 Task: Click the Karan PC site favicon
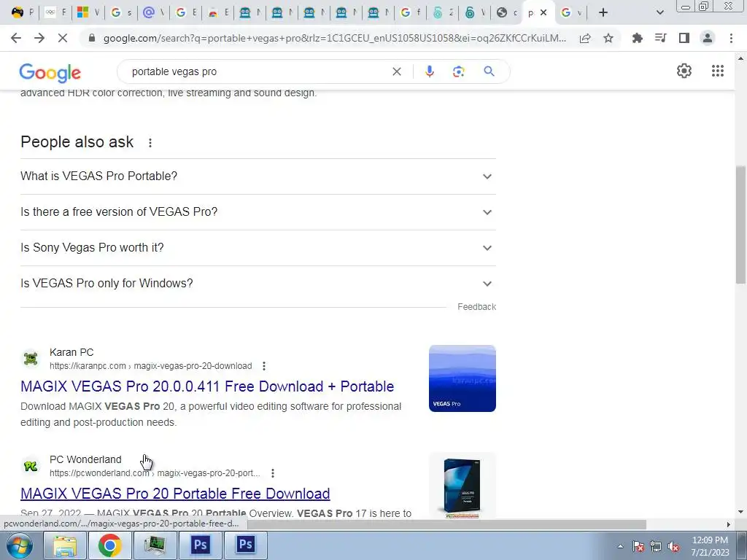[31, 358]
